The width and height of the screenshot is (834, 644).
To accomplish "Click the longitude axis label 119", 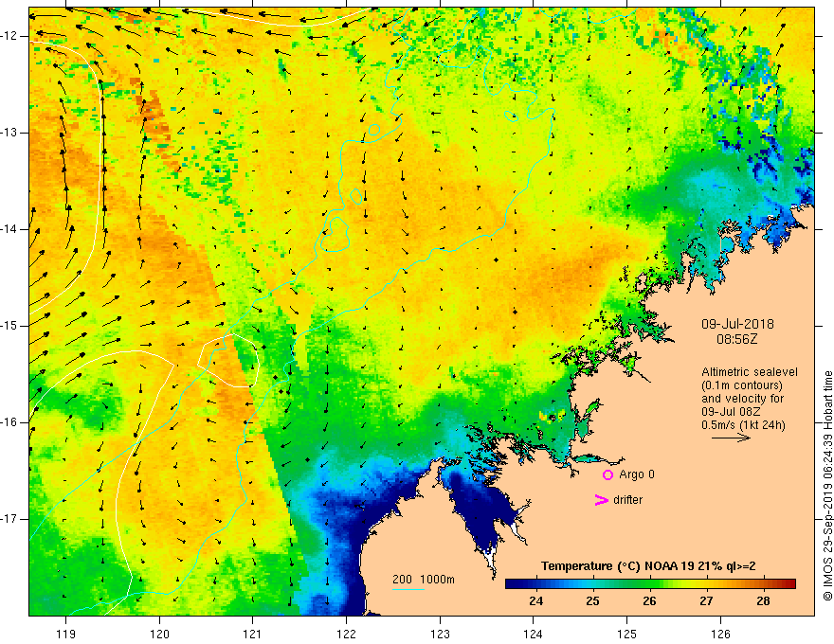I will coord(66,634).
